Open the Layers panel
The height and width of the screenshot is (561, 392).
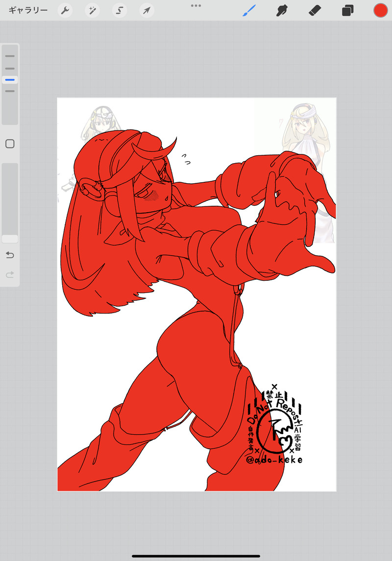coord(347,10)
